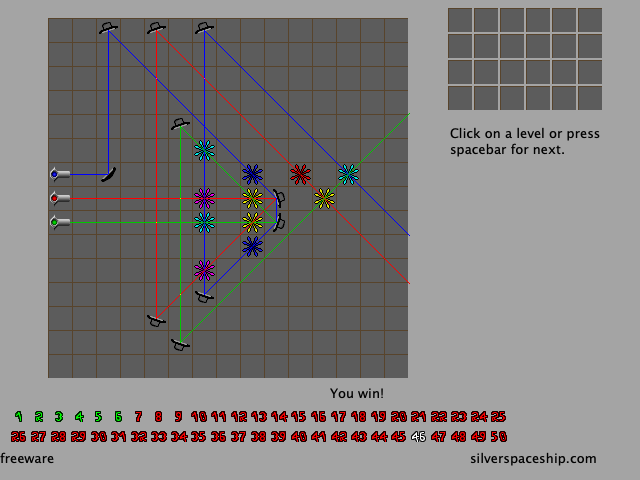Select level 45
Viewport: 640px width, 480px height.
pyautogui.click(x=399, y=437)
